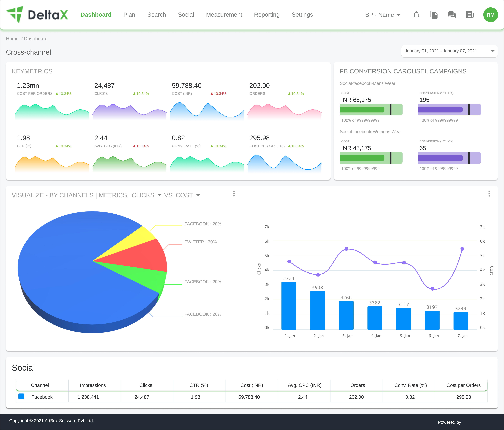Screen dimensions: 504x430
Task: Open the pie chart three-dot menu
Action: tap(234, 194)
